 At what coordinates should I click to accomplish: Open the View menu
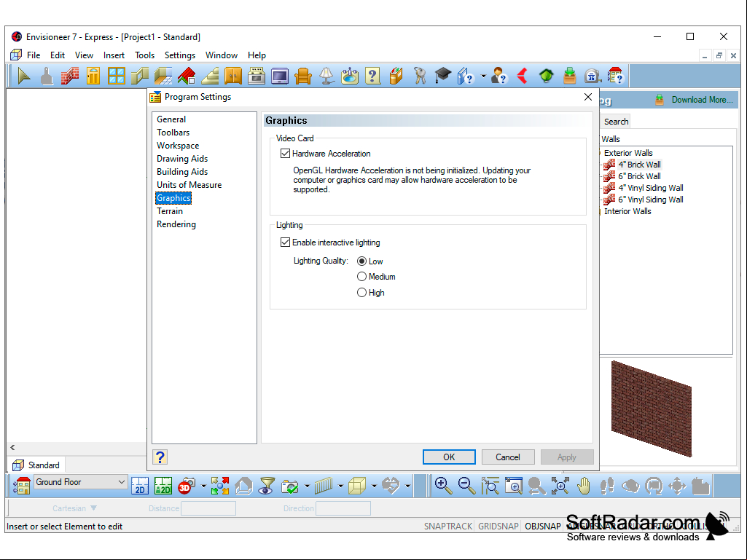84,55
